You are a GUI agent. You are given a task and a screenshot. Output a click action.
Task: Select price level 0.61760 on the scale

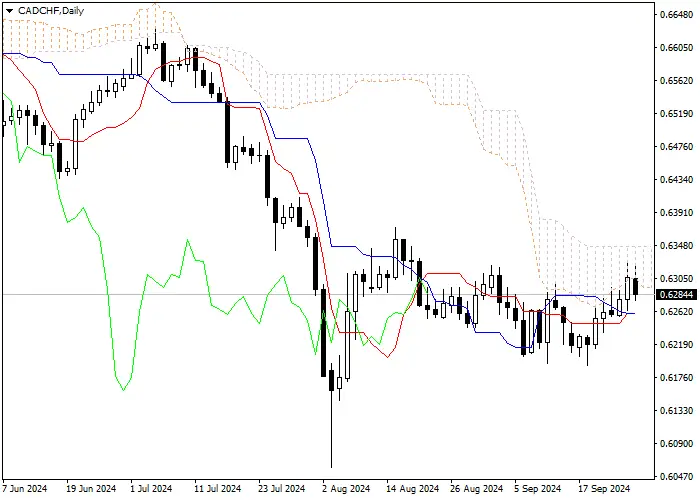[x=677, y=378]
